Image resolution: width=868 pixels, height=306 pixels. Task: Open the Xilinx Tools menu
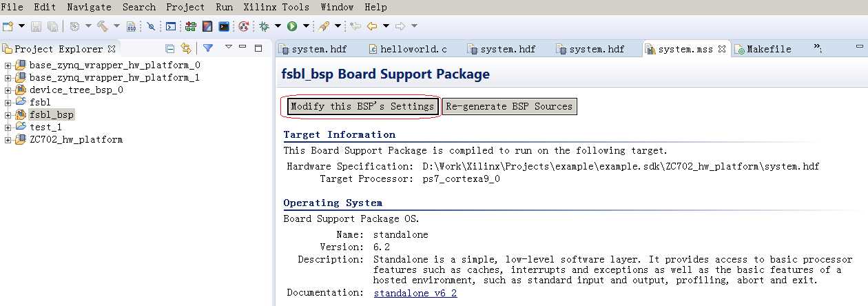(x=276, y=7)
